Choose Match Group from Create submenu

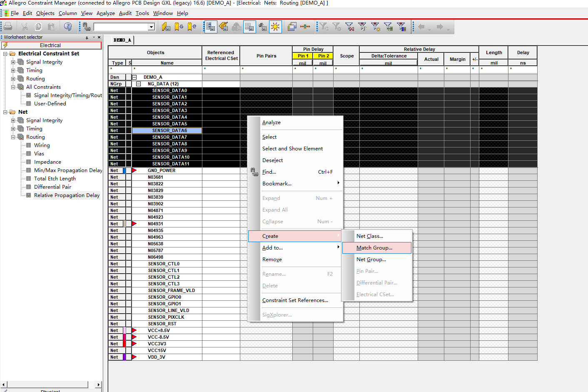click(x=377, y=248)
